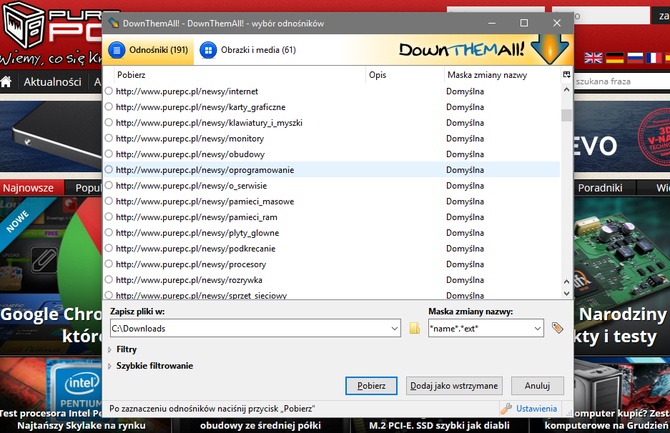Check the newsy/obudowy link radio
The image size is (670, 433).
click(109, 154)
